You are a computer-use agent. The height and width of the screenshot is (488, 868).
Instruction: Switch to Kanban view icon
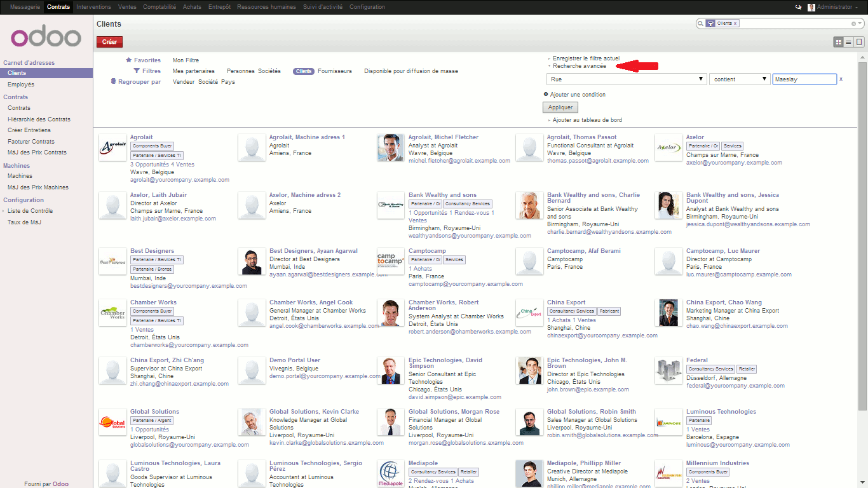pyautogui.click(x=839, y=42)
